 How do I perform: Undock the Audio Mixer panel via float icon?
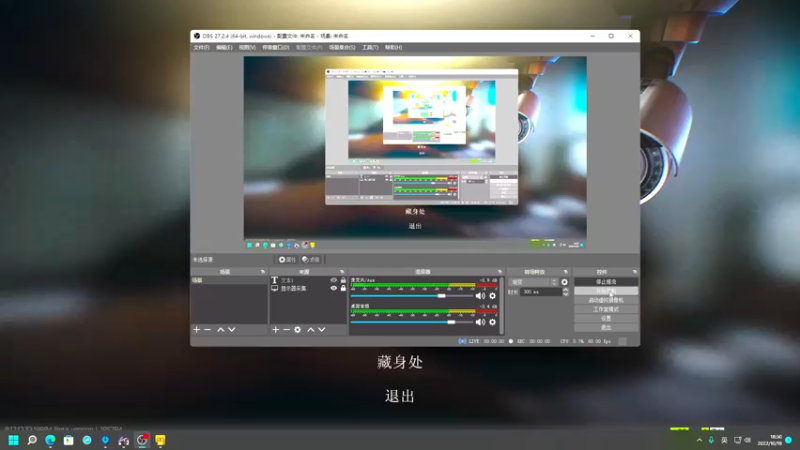pyautogui.click(x=500, y=272)
